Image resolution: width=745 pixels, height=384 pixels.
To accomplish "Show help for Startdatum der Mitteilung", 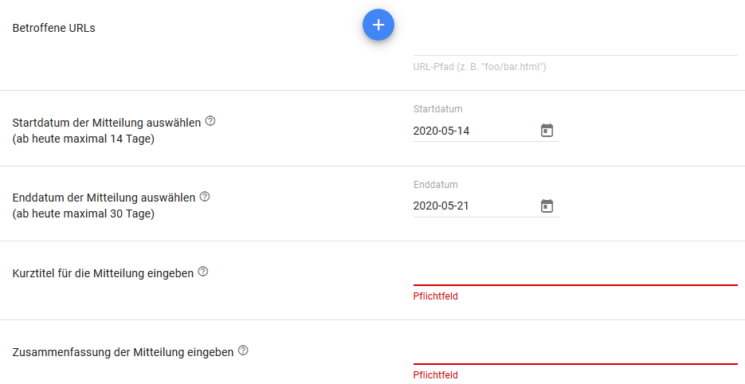I will [x=210, y=121].
